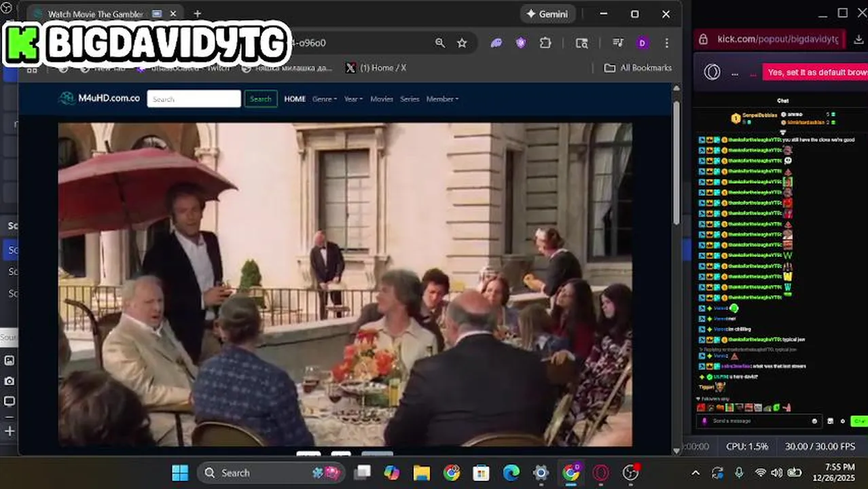
Task: Open the Movies navigation link
Action: (x=382, y=98)
